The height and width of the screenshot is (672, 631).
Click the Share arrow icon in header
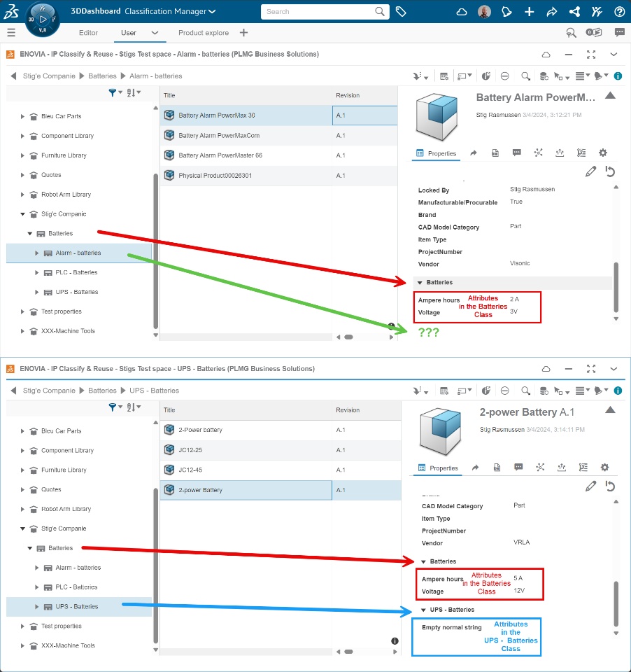552,12
